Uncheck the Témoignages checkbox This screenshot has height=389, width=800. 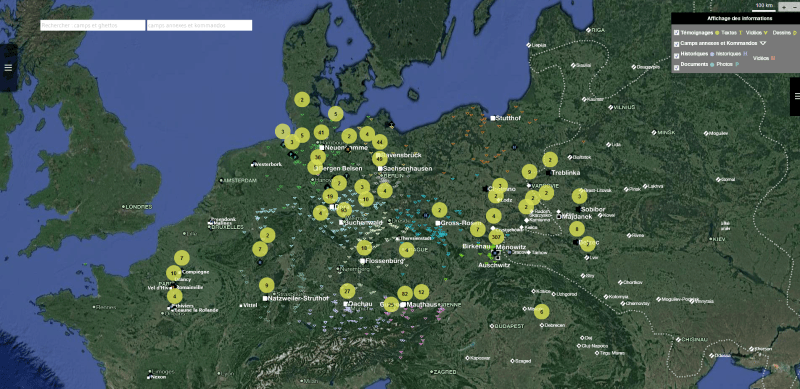click(676, 32)
